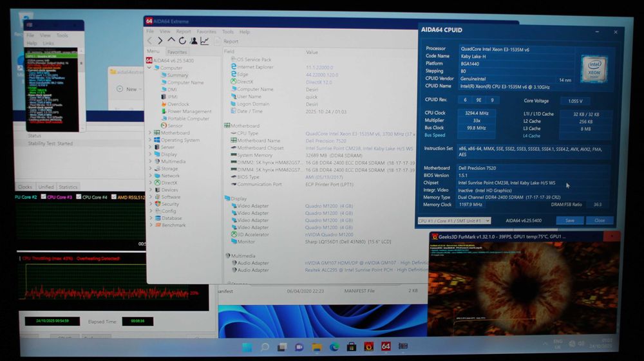
Task: Expand the Network tree node
Action: [150, 176]
